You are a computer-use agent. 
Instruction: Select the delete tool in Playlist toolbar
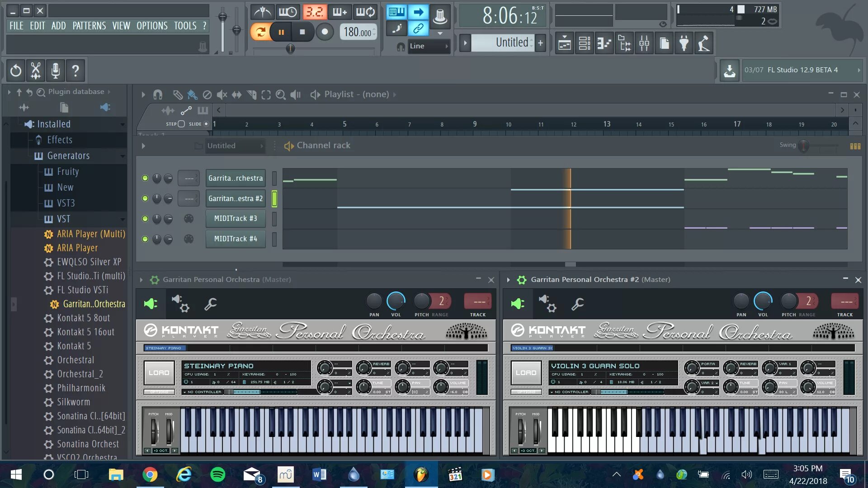pyautogui.click(x=207, y=94)
